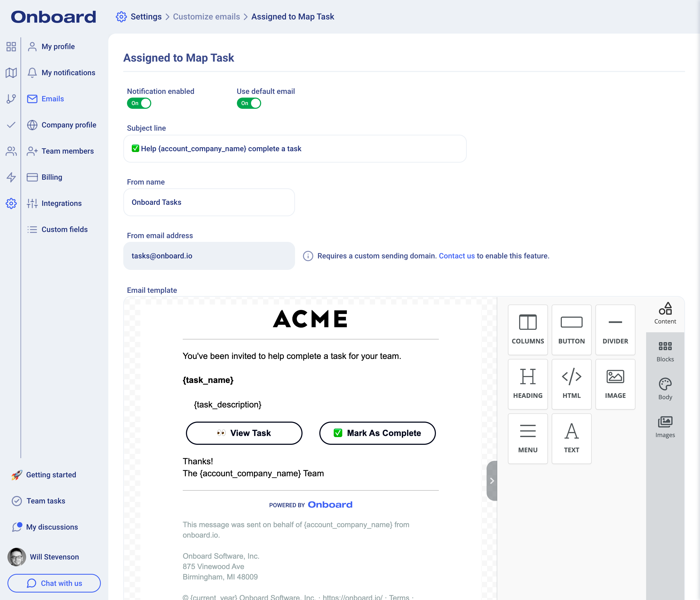The height and width of the screenshot is (600, 700).
Task: Click the Chat with us button
Action: point(54,583)
